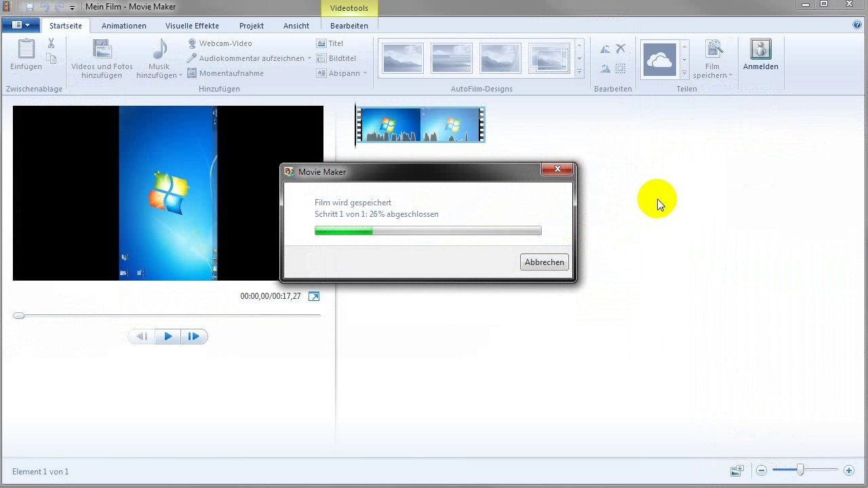This screenshot has width=868, height=488.
Task: Click the redo arrow in title bar
Action: (x=59, y=7)
